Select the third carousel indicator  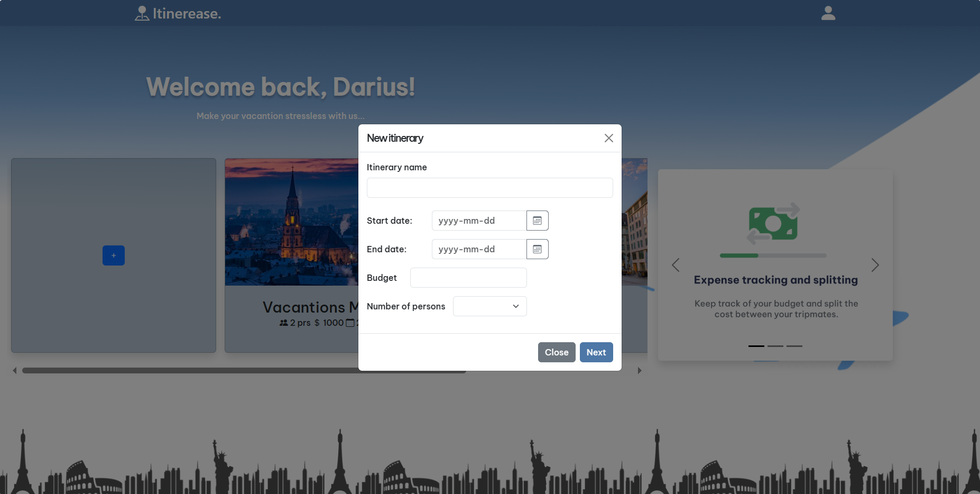tap(794, 346)
